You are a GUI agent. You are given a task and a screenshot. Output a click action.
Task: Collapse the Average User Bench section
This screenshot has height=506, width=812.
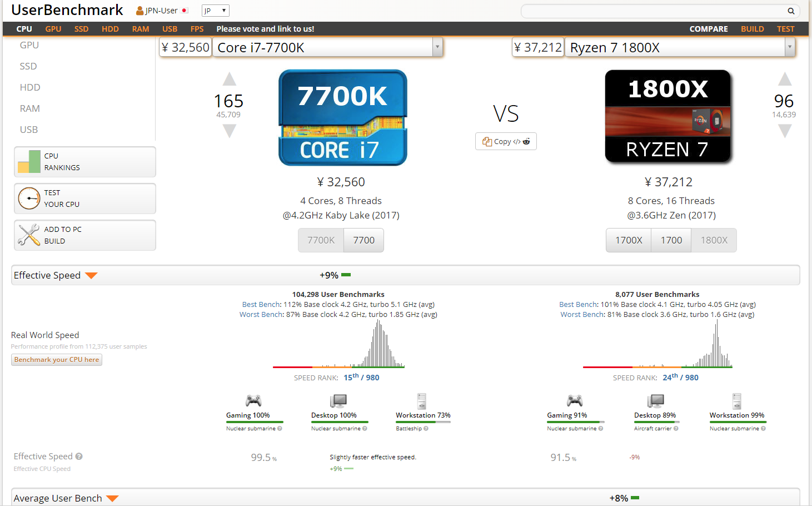pos(112,499)
